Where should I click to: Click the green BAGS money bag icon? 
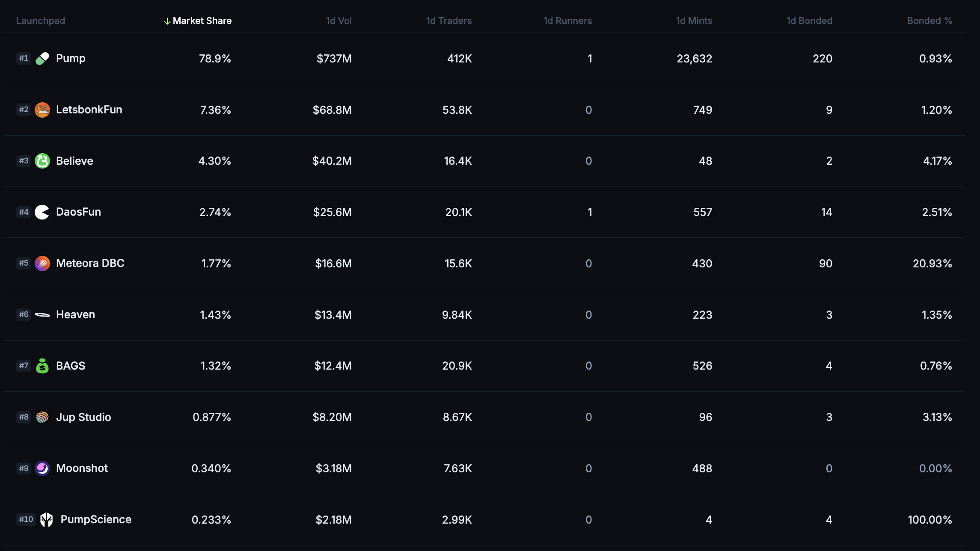click(x=42, y=366)
